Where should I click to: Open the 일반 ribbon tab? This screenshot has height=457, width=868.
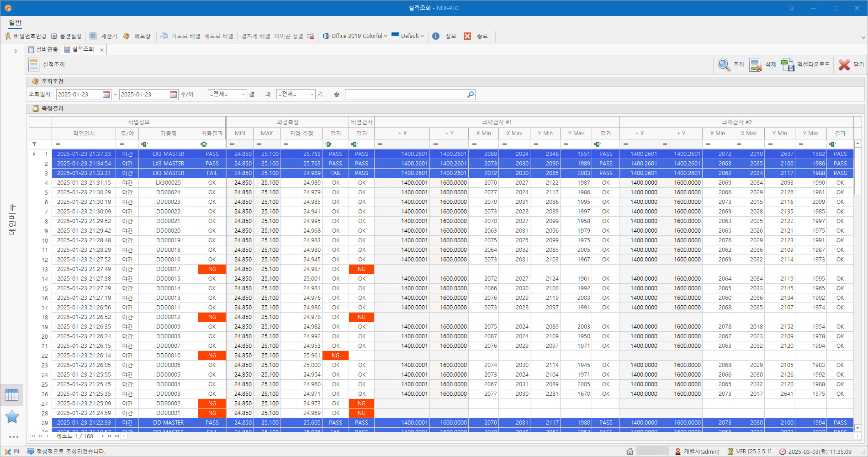(x=15, y=23)
